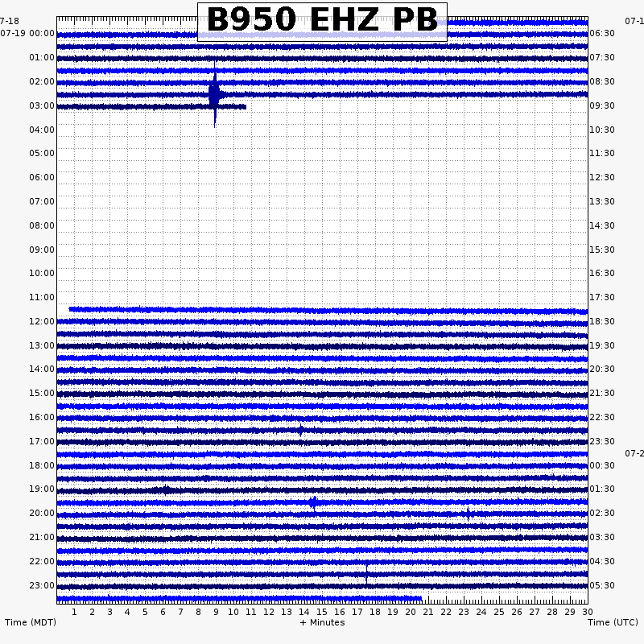Select the 15:00 MDT row label
Screen dimensions: 644x644
tap(42, 393)
